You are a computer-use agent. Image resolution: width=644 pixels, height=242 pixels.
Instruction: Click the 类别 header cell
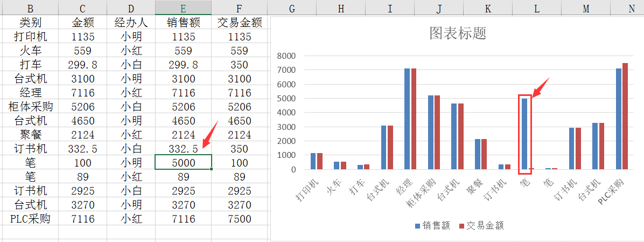[30, 22]
